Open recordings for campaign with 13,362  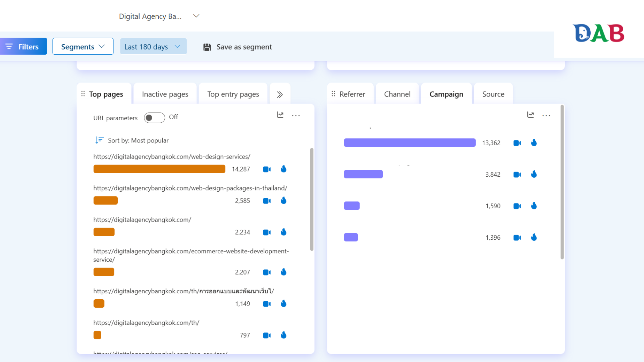(x=517, y=143)
